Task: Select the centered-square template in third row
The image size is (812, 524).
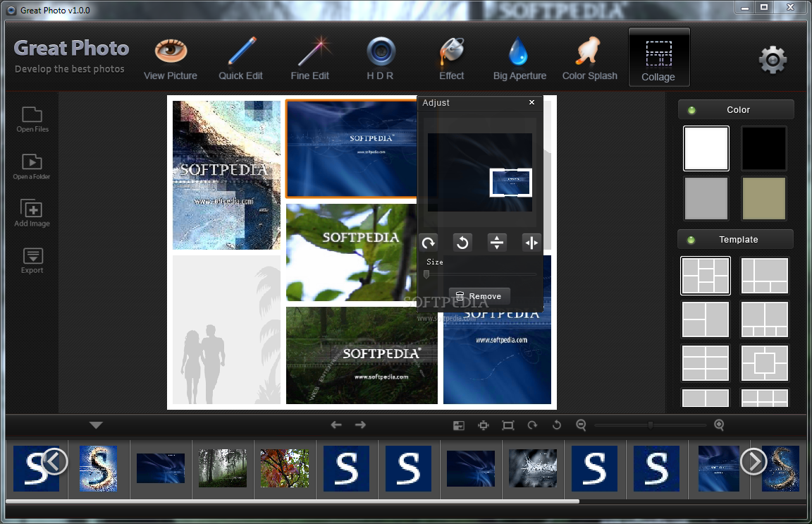Action: tap(764, 363)
